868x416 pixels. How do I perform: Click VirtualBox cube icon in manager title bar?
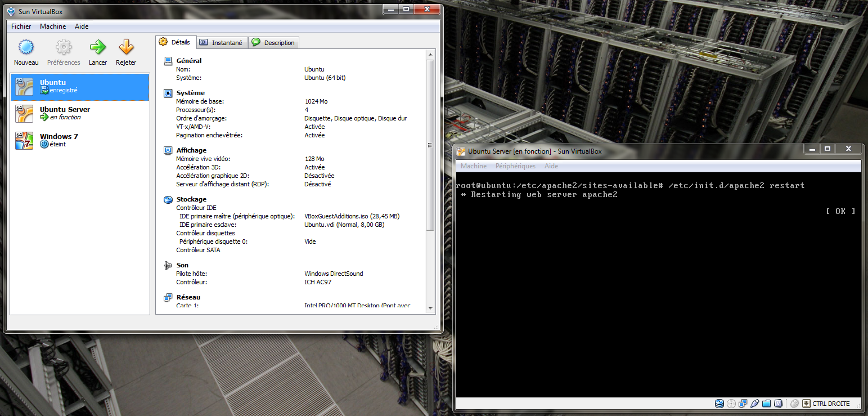(11, 10)
